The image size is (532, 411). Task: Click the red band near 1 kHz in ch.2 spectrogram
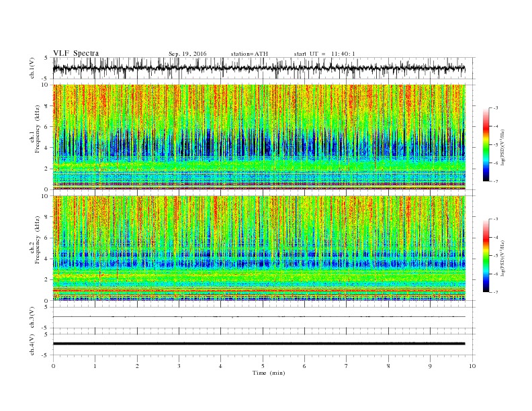click(x=259, y=291)
